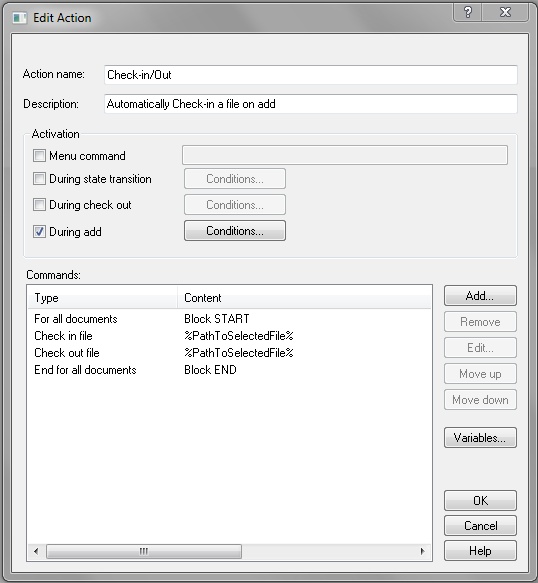
Task: Click the Description text field
Action: pyautogui.click(x=310, y=104)
